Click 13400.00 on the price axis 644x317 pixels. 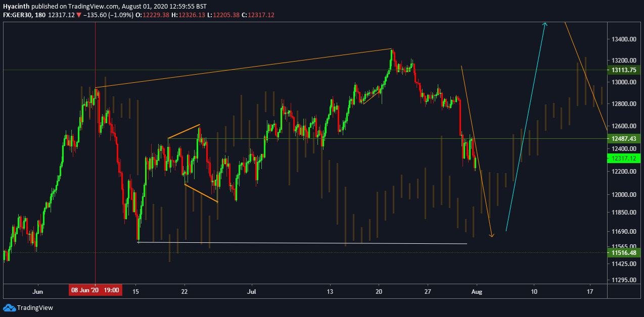tap(623, 39)
